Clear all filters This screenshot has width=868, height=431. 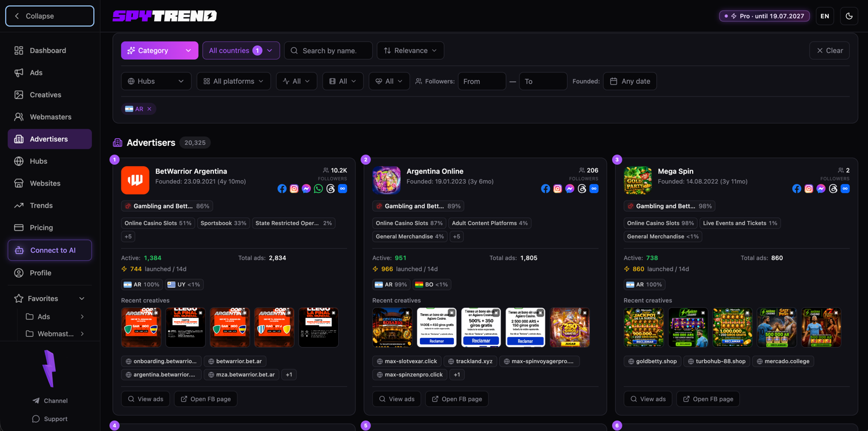point(829,51)
